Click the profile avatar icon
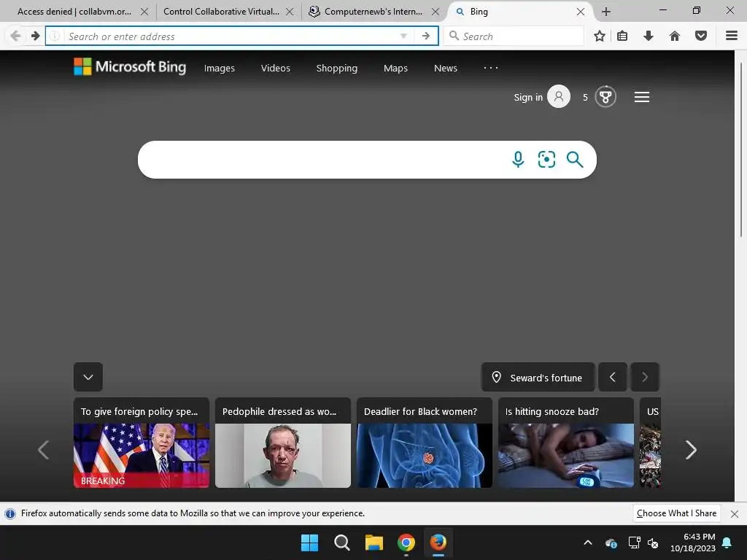 pos(559,97)
